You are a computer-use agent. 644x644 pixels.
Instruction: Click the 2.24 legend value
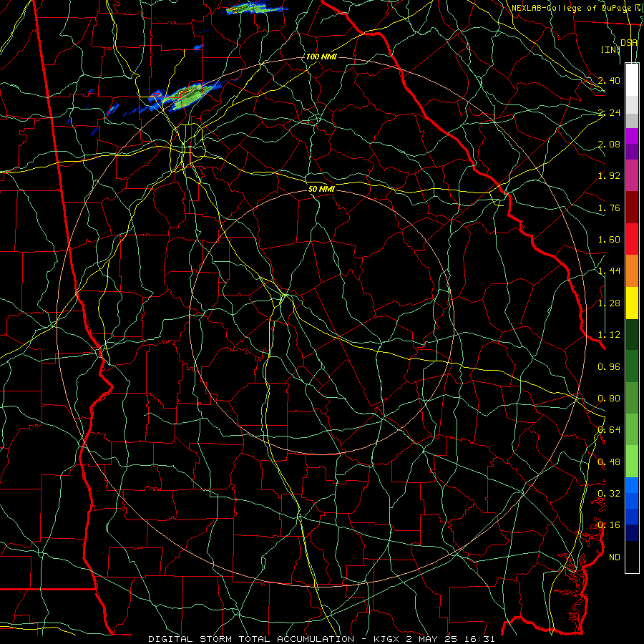[609, 112]
